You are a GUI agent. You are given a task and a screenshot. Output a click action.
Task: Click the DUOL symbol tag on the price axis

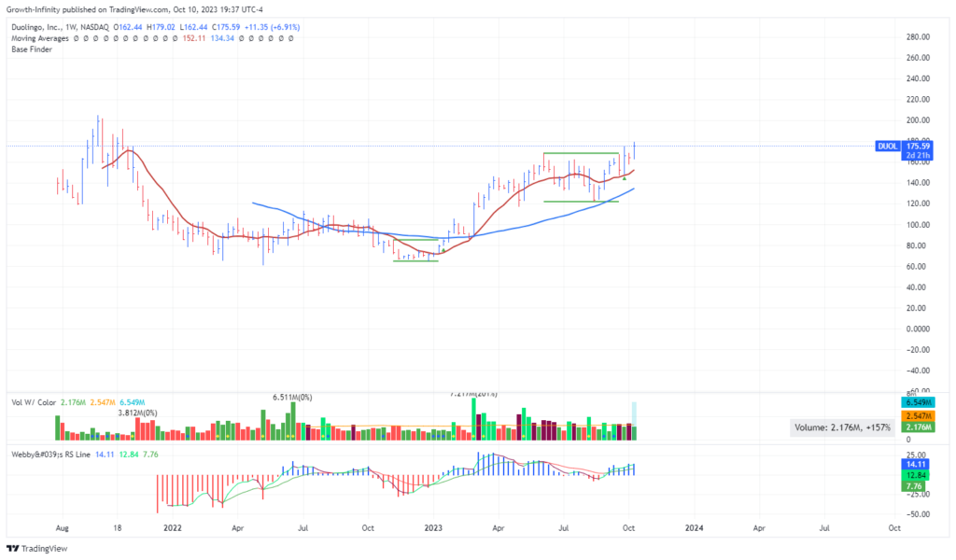[x=888, y=147]
